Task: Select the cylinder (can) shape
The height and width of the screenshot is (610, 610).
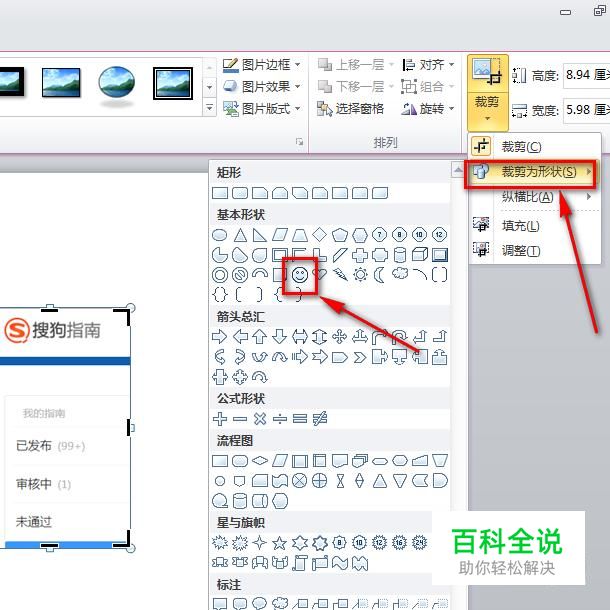Action: point(400,255)
